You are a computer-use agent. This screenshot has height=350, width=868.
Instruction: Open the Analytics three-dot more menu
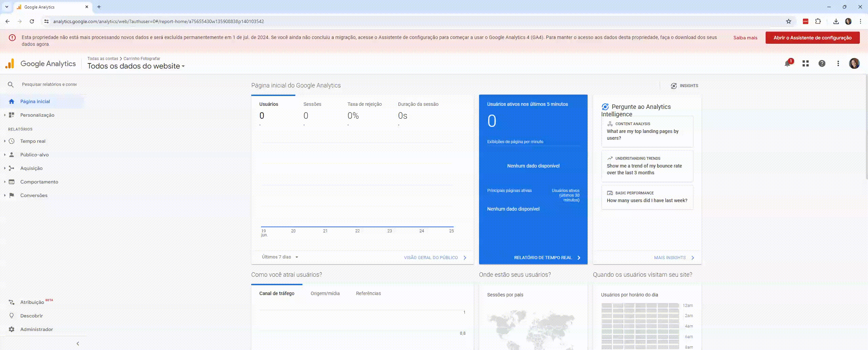pos(838,63)
